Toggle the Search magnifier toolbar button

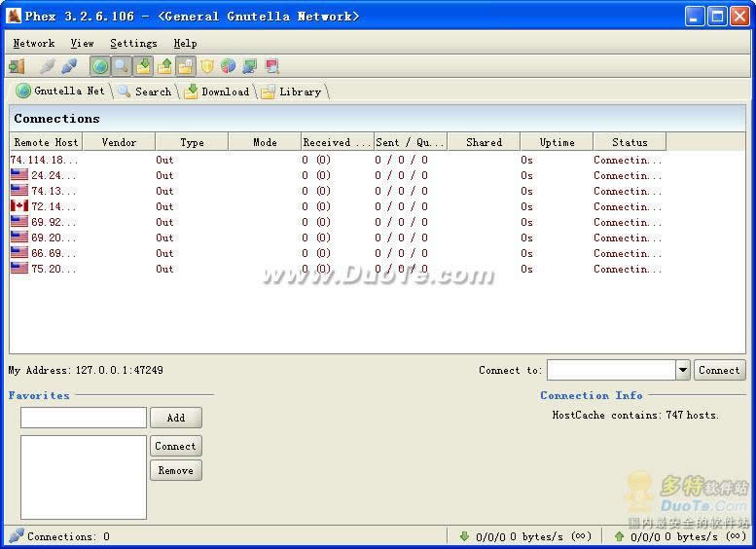122,66
